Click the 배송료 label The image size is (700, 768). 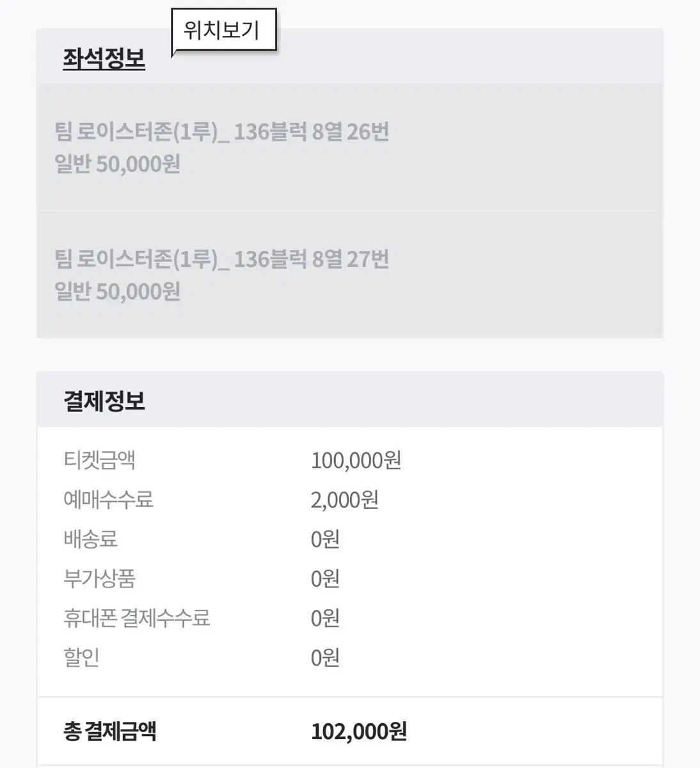[90, 540]
